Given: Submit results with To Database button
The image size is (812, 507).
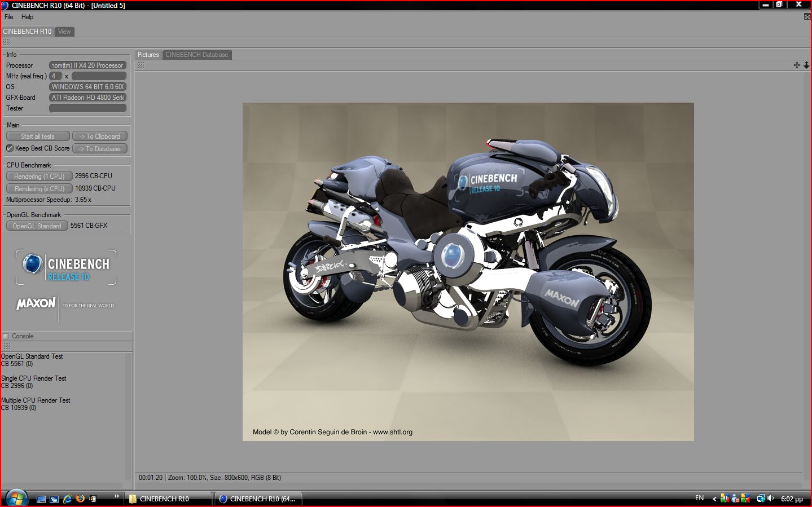Looking at the screenshot, I should (100, 149).
